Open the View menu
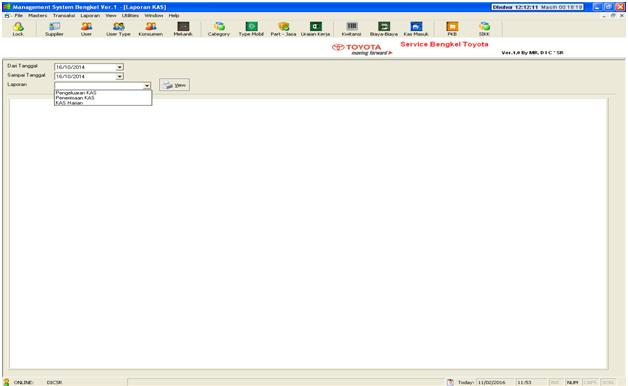The width and height of the screenshot is (628, 386). [x=111, y=16]
